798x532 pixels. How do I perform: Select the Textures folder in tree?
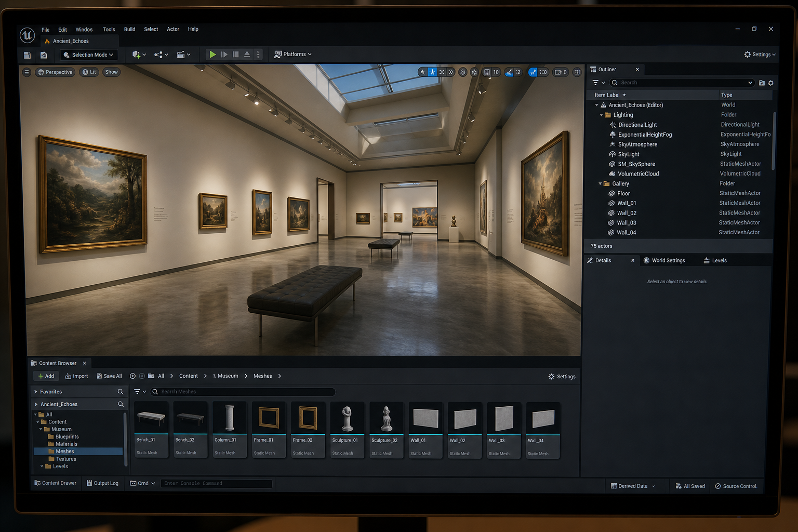click(62, 459)
